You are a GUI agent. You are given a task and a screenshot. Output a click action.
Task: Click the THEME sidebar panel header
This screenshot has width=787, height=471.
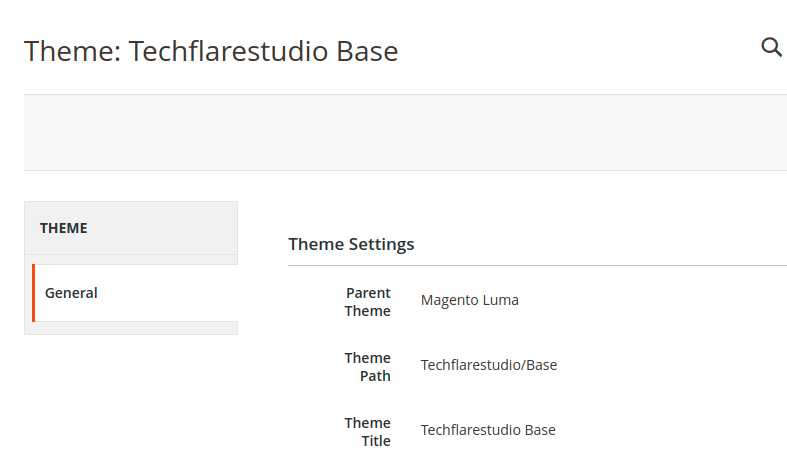tap(131, 228)
